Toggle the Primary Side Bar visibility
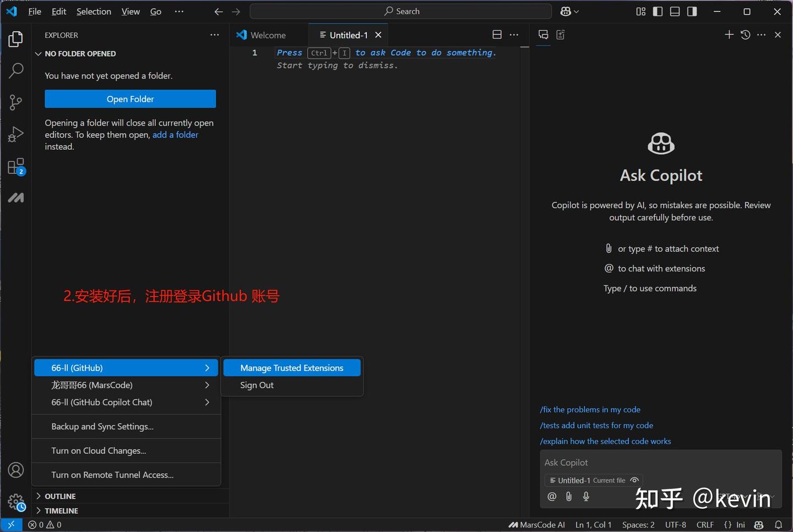The image size is (793, 532). coord(658,11)
